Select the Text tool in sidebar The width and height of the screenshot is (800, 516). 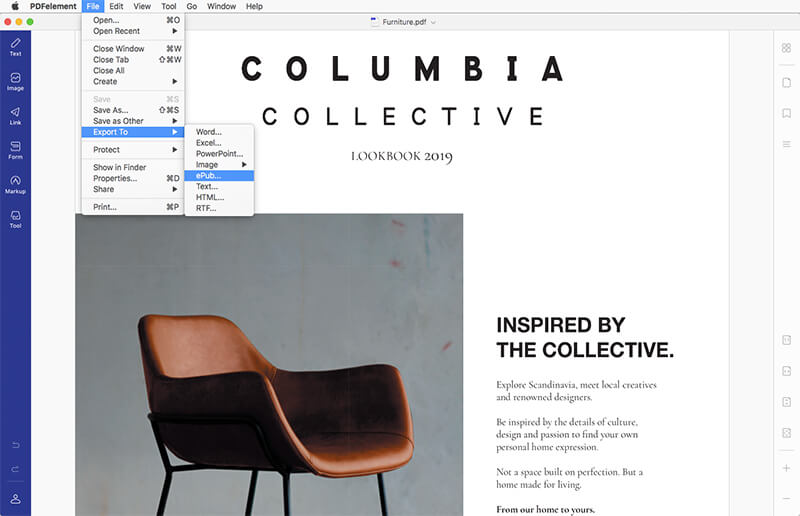(x=15, y=47)
